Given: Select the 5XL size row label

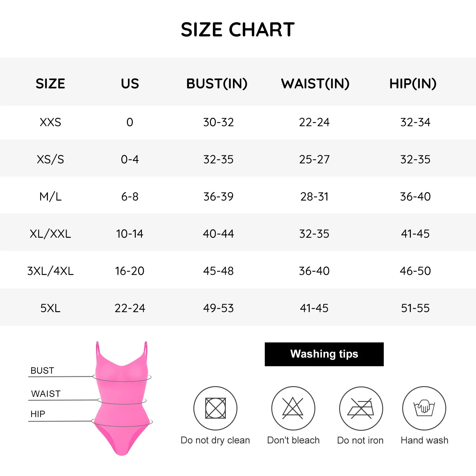Looking at the screenshot, I should pyautogui.click(x=50, y=308).
